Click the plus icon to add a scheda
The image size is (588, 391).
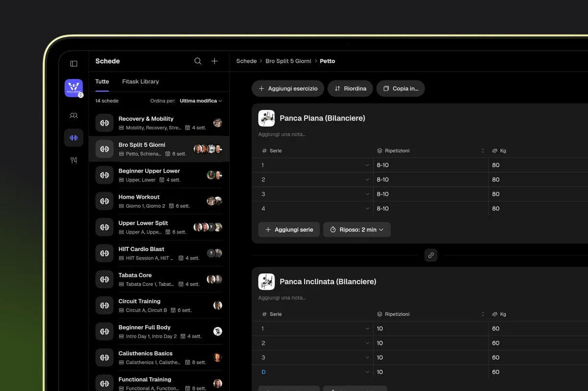tap(215, 61)
